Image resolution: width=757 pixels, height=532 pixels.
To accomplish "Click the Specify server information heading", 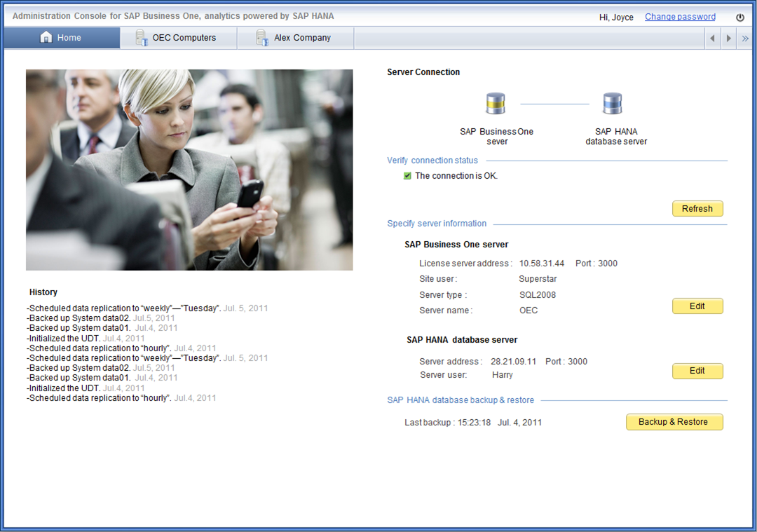I will 437,223.
